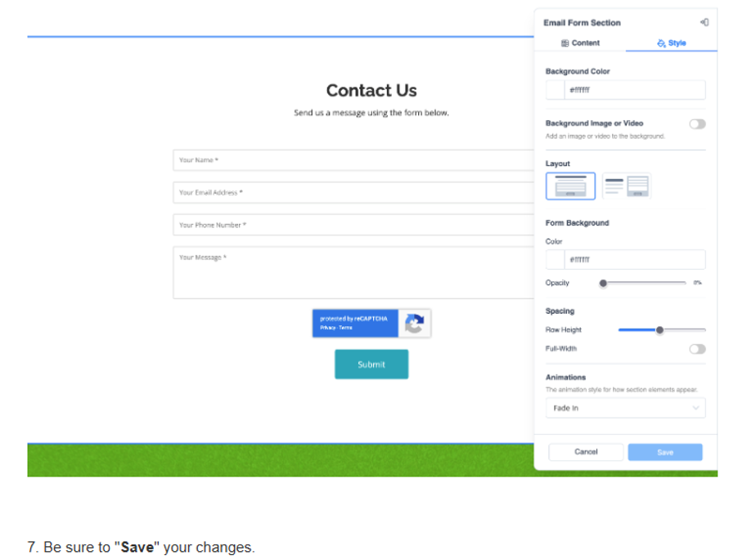Select the two-column text and form layout
The height and width of the screenshot is (560, 756).
click(626, 186)
